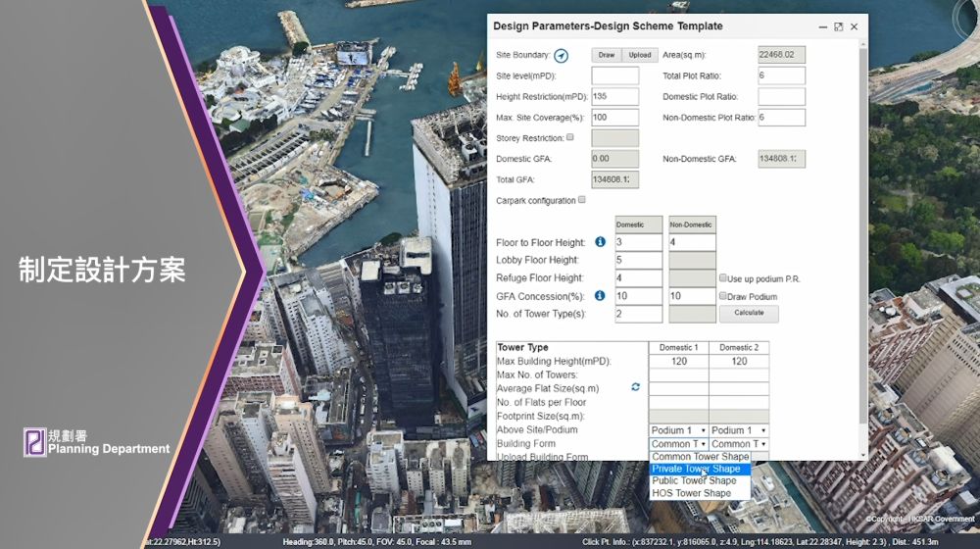980x549 pixels.
Task: Click the Average Flat Size refresh icon
Action: 635,388
